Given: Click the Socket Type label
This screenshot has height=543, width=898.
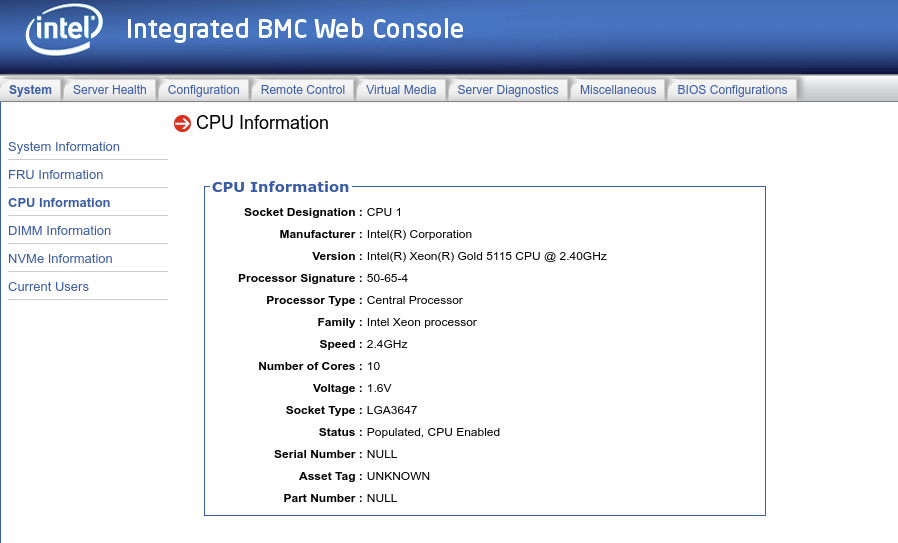Looking at the screenshot, I should [320, 410].
